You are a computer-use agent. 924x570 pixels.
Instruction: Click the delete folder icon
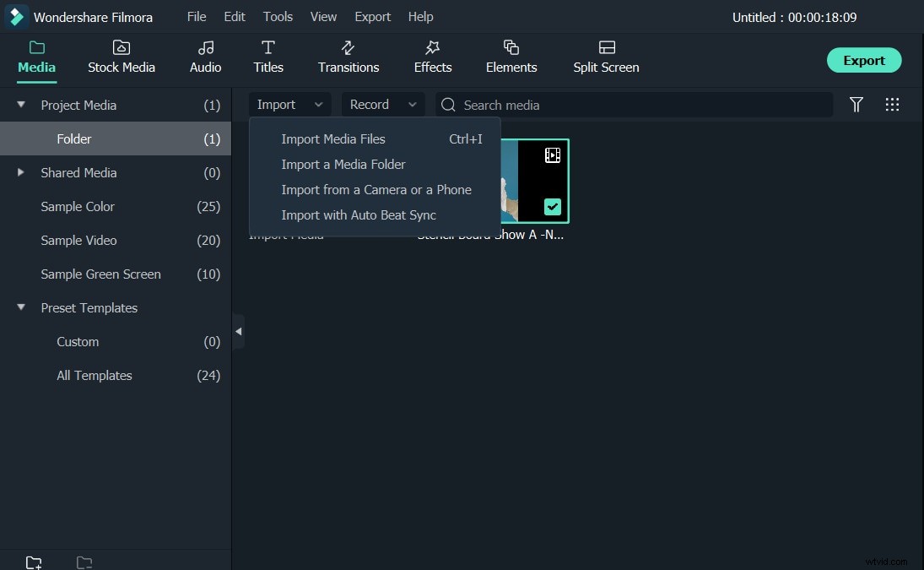click(84, 561)
